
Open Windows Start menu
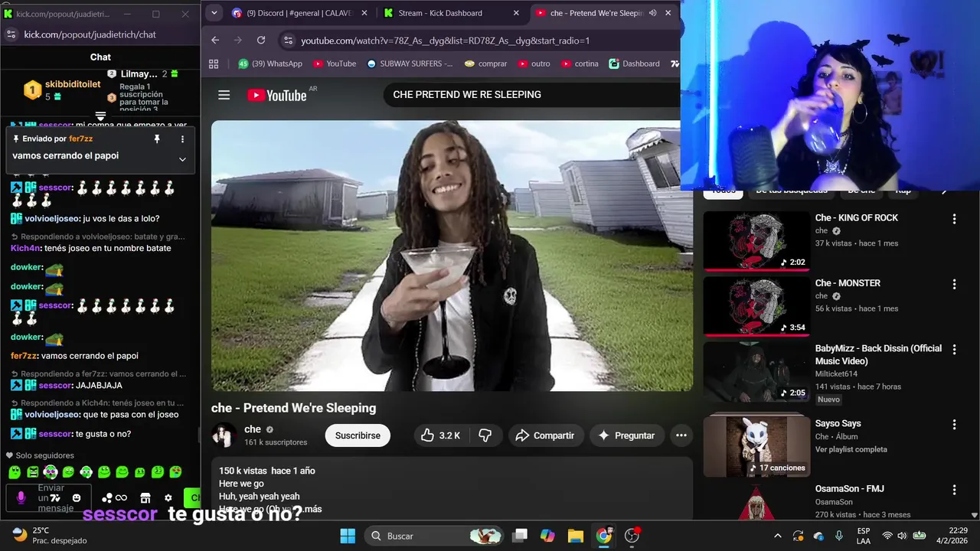(348, 536)
